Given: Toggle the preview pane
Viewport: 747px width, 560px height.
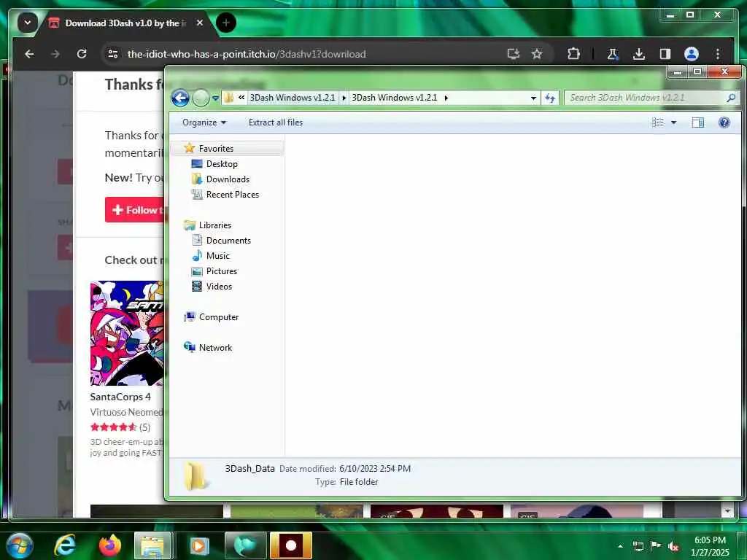Looking at the screenshot, I should (x=697, y=122).
